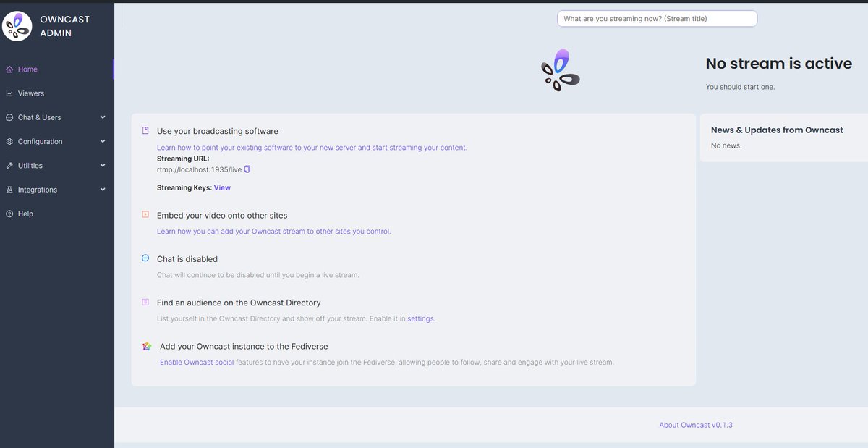The width and height of the screenshot is (868, 448).
Task: Click the 'Chat is disabled' heading
Action: click(187, 259)
